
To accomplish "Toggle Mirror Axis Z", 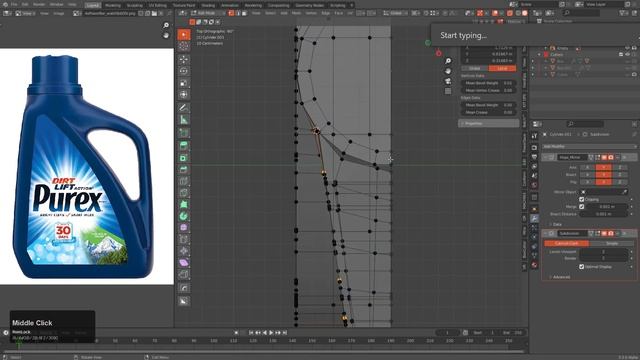I will click(x=620, y=167).
